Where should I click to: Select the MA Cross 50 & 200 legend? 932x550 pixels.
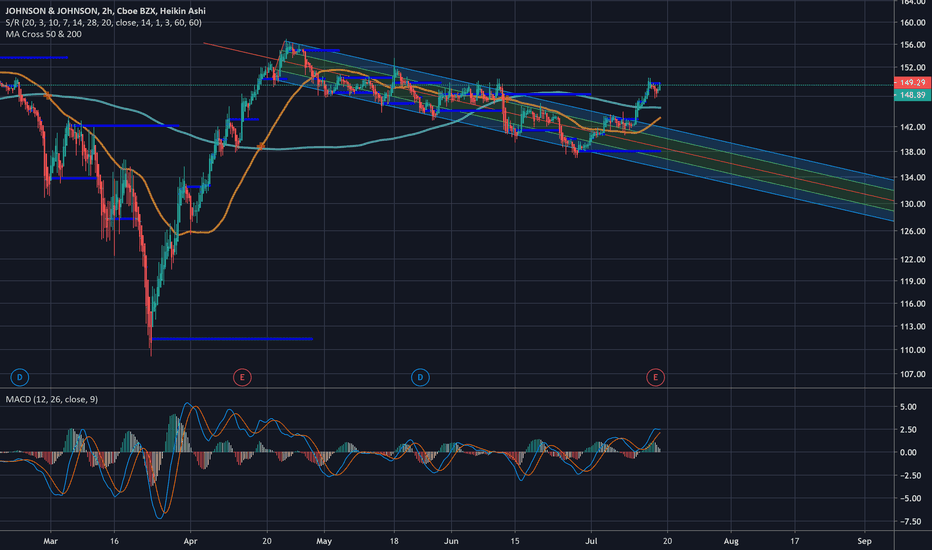43,34
